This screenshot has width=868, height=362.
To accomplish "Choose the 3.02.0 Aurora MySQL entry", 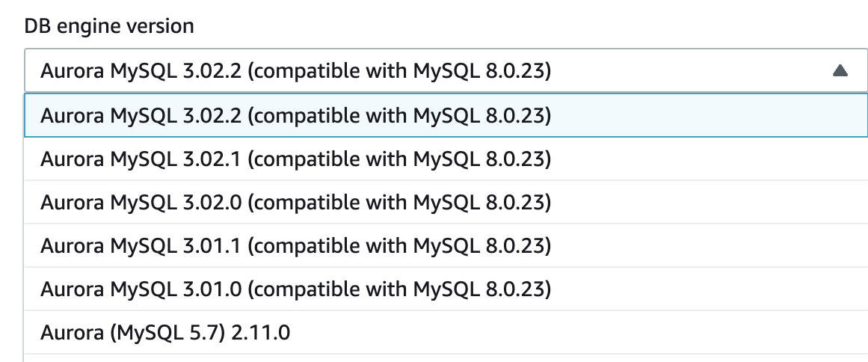I will coord(296,202).
